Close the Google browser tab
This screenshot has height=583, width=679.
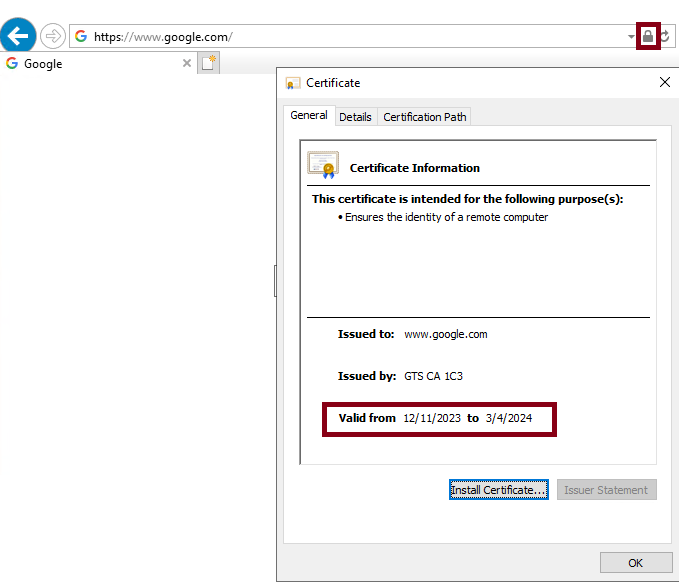187,63
